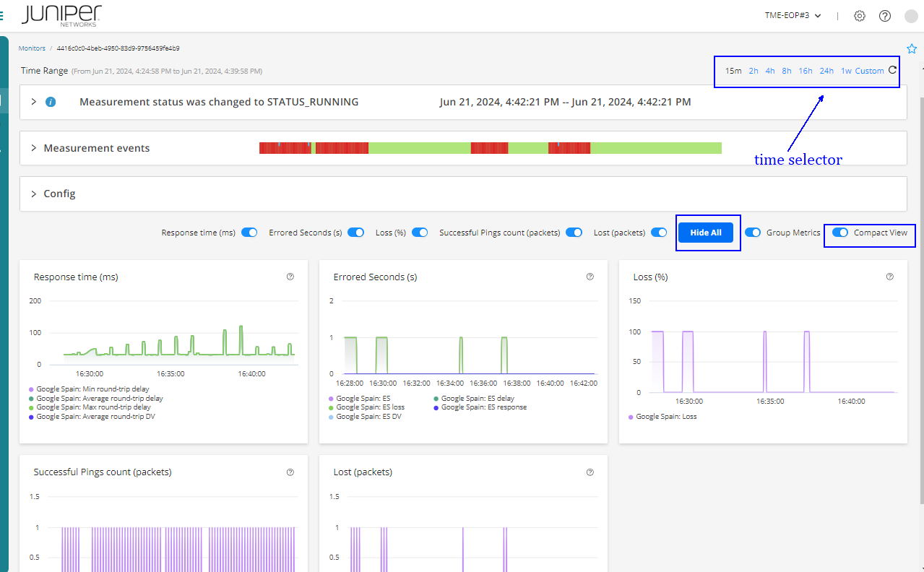Toggle the Group Metrics switch

click(x=753, y=233)
